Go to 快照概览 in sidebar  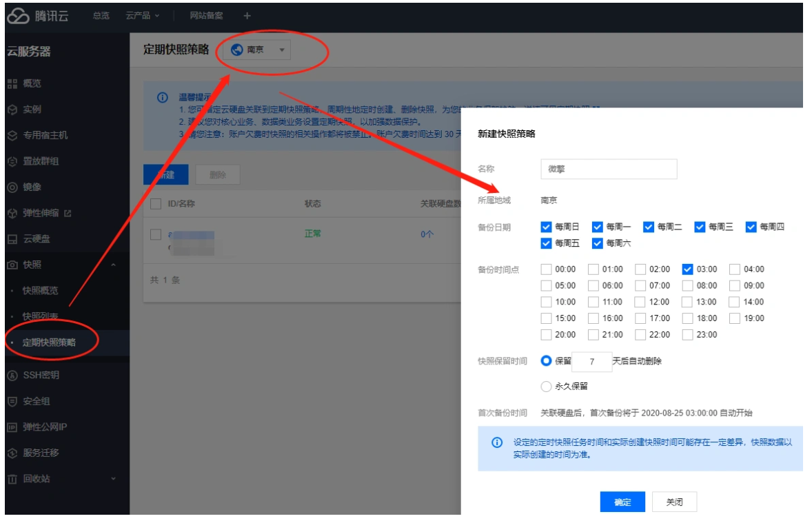[41, 291]
